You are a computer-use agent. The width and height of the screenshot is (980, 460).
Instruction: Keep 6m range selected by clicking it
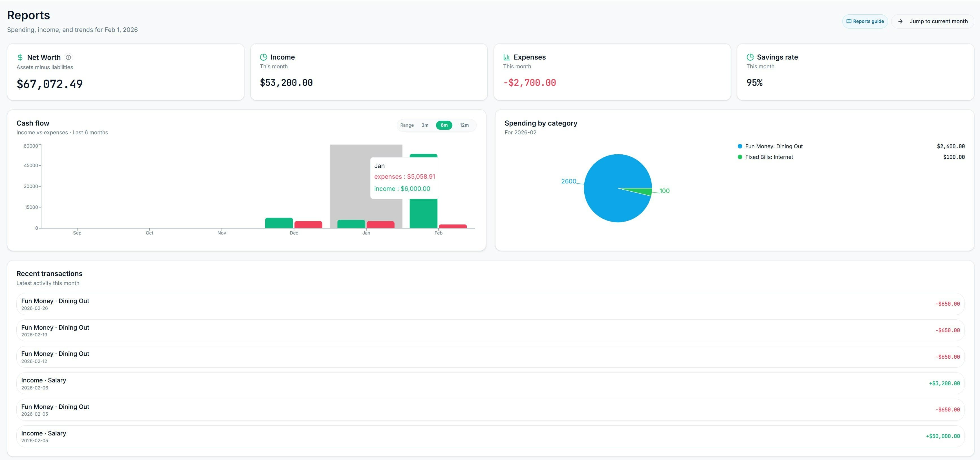[444, 125]
